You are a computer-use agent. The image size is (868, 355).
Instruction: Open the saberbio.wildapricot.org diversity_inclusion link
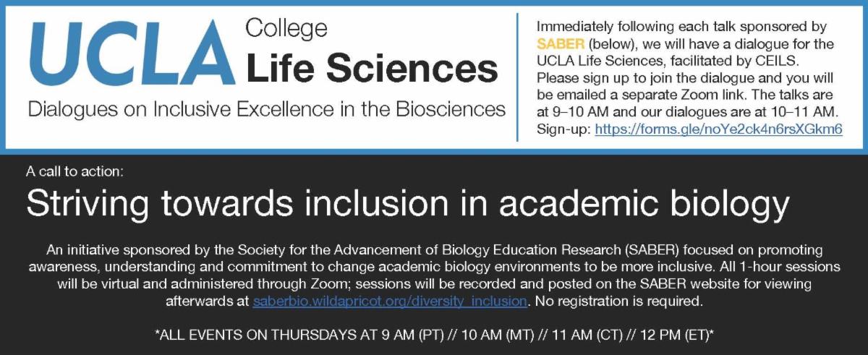390,300
